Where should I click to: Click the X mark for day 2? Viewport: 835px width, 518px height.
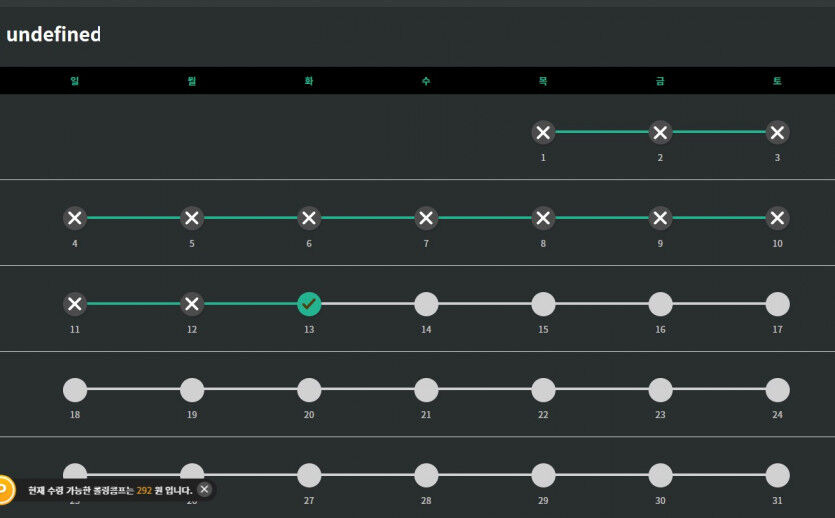tap(660, 132)
